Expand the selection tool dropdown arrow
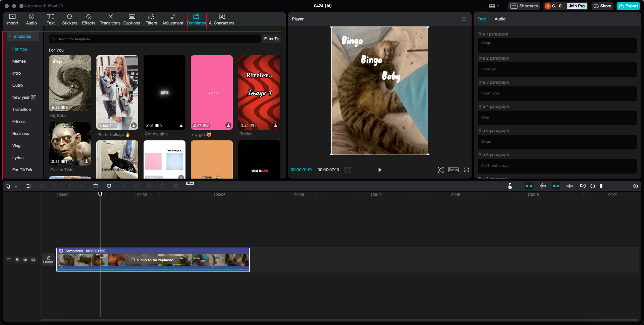The height and width of the screenshot is (325, 644). tap(16, 186)
